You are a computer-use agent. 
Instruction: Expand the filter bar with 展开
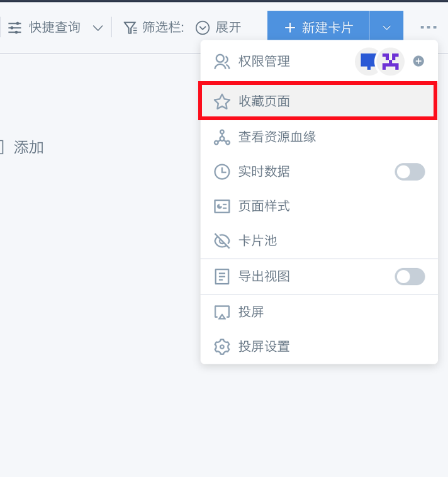pos(218,28)
